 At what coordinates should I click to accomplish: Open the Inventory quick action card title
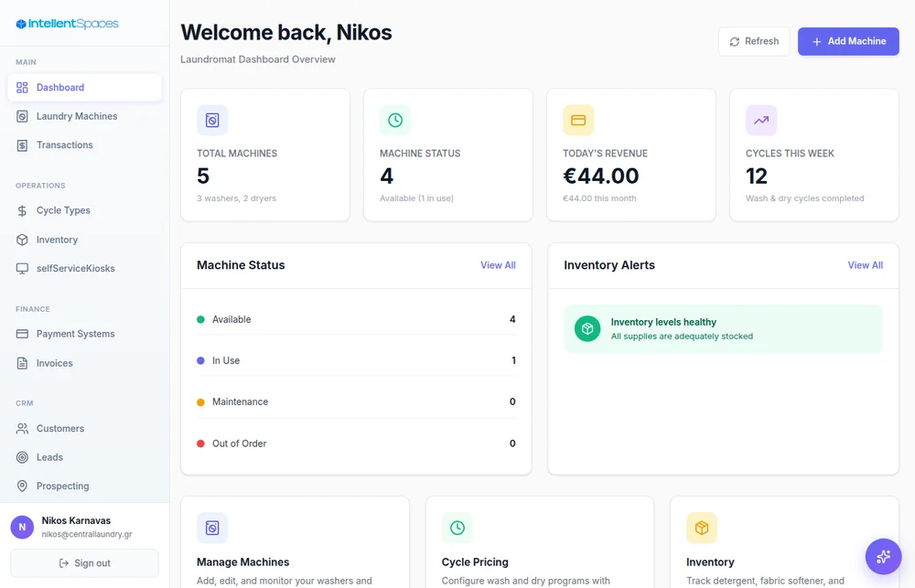point(710,562)
